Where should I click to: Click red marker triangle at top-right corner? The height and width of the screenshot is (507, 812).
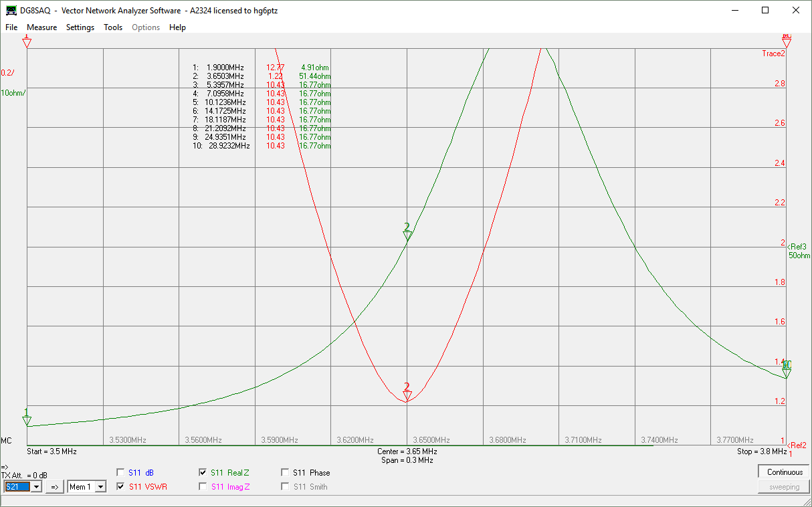click(x=787, y=42)
